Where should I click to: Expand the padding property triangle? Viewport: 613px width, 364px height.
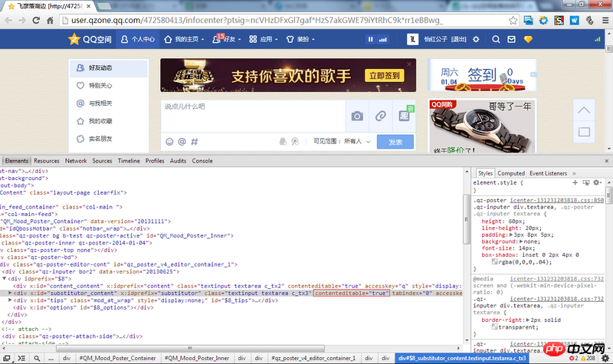coord(511,234)
